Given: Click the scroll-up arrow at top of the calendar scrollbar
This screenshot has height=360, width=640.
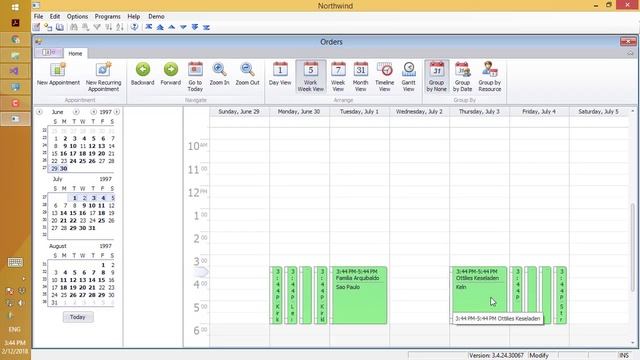Looking at the screenshot, I should (x=633, y=111).
